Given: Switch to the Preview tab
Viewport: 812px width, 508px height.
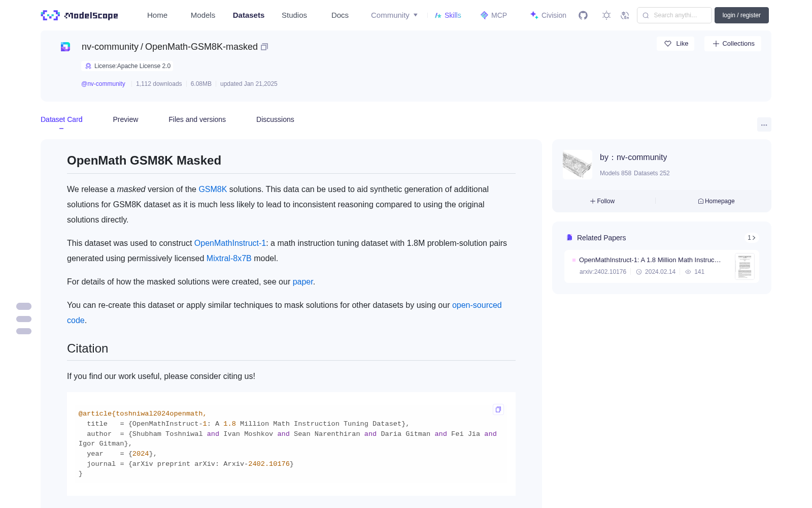Looking at the screenshot, I should point(125,119).
